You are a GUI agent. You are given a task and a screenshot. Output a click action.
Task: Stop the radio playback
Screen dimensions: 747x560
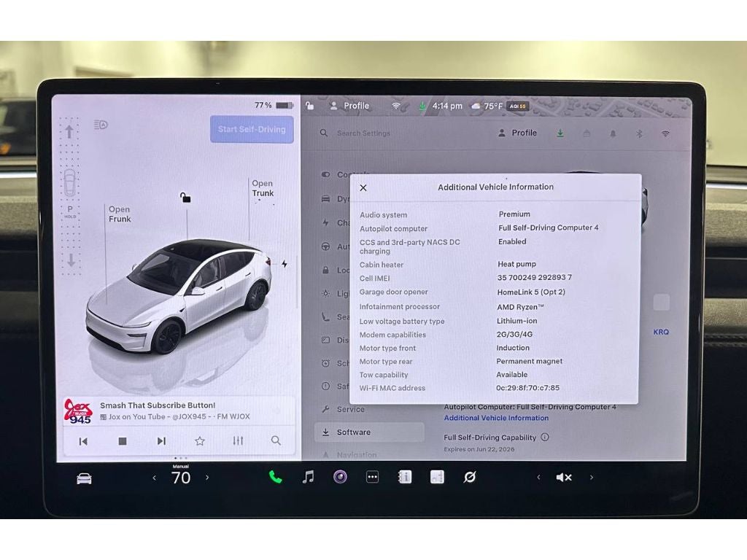123,441
